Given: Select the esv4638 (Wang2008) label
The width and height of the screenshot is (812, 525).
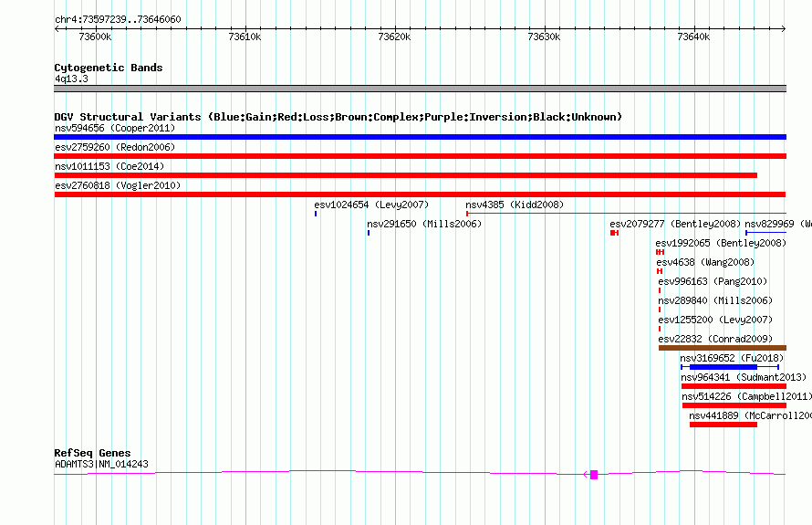Looking at the screenshot, I should click(705, 262).
